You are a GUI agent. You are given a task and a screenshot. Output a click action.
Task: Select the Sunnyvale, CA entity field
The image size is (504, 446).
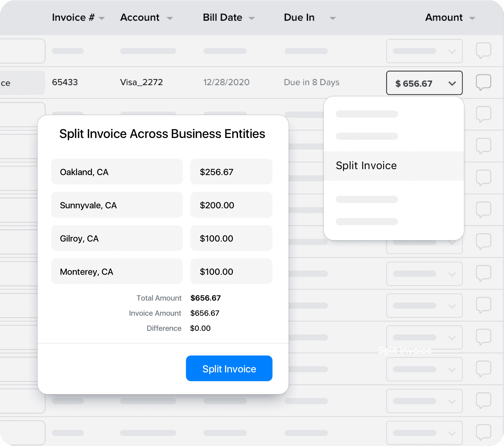117,205
